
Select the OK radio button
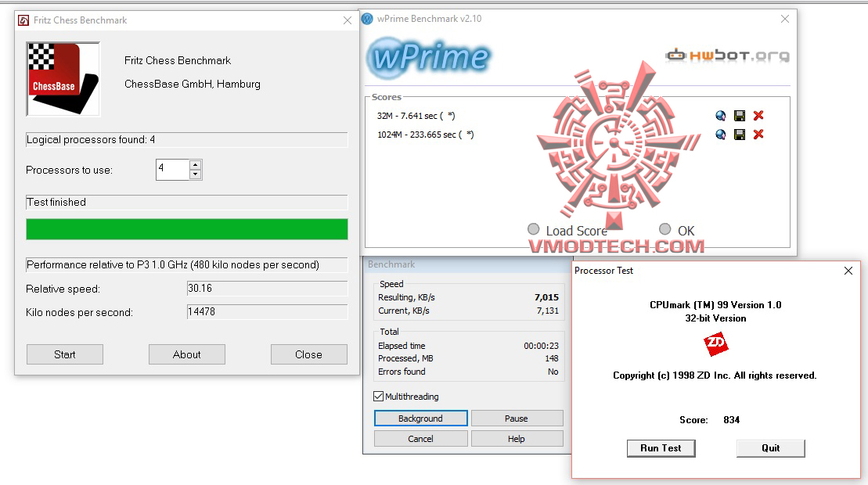coord(665,230)
